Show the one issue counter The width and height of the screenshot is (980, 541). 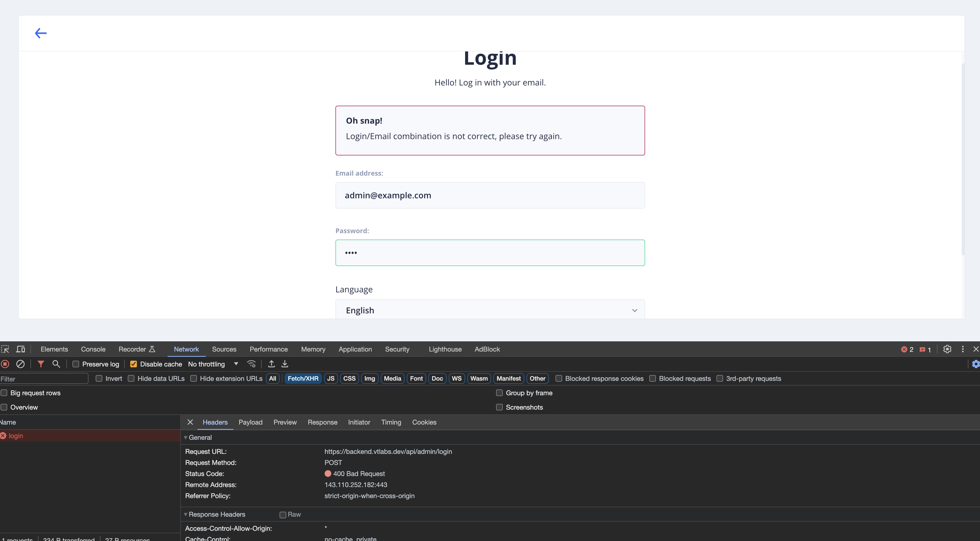click(x=925, y=350)
